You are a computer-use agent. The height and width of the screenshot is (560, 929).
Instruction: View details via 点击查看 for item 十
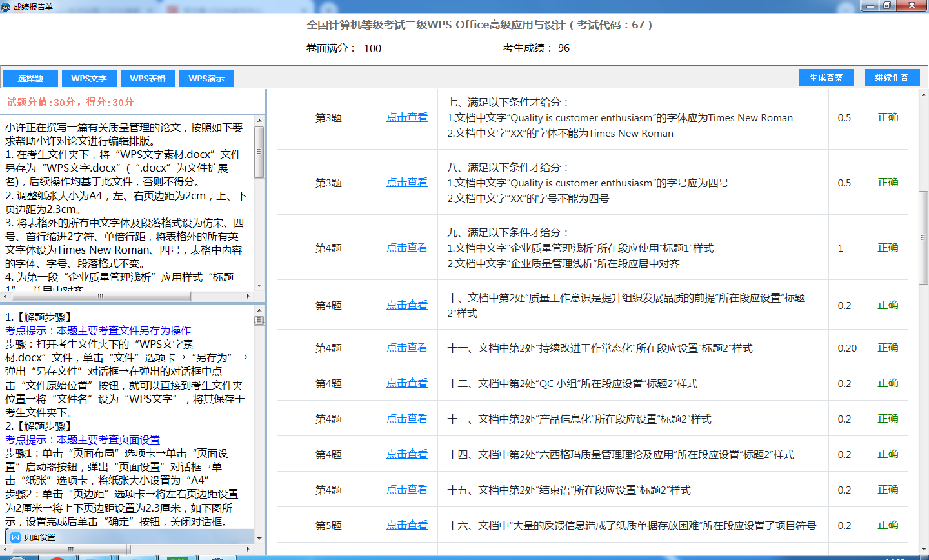[407, 305]
